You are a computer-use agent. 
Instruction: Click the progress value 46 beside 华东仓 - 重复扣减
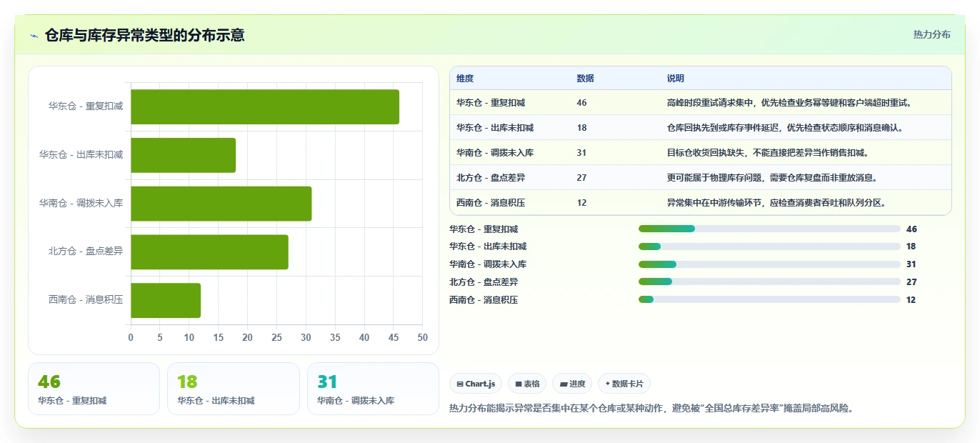(x=911, y=229)
